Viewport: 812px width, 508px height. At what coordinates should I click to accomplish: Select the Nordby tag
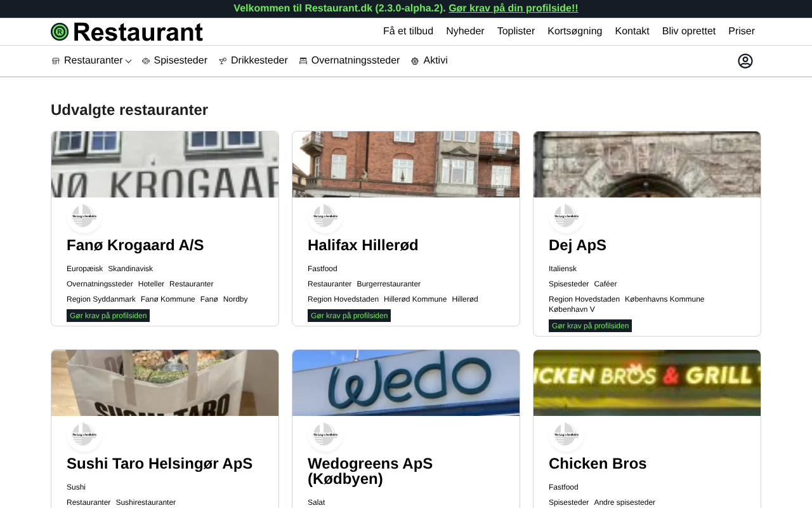click(235, 299)
